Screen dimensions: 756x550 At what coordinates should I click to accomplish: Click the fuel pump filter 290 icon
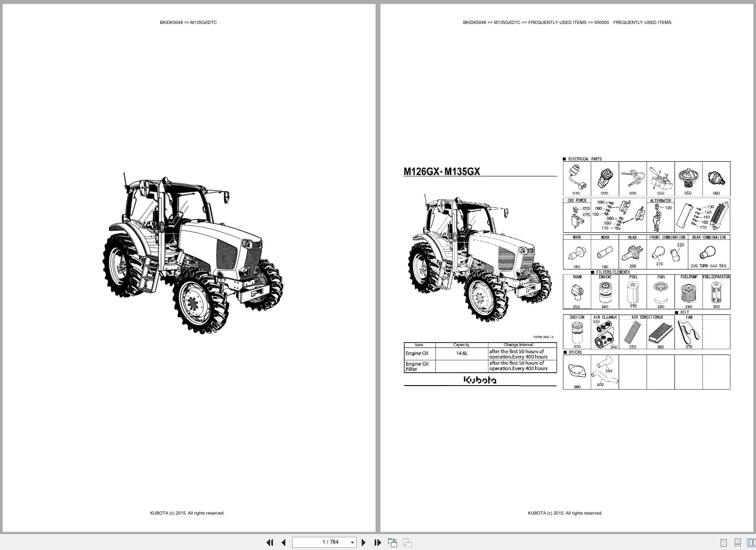[x=688, y=293]
